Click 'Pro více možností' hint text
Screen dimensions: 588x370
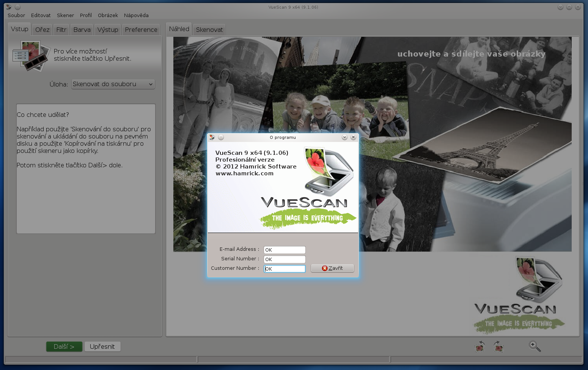(80, 51)
